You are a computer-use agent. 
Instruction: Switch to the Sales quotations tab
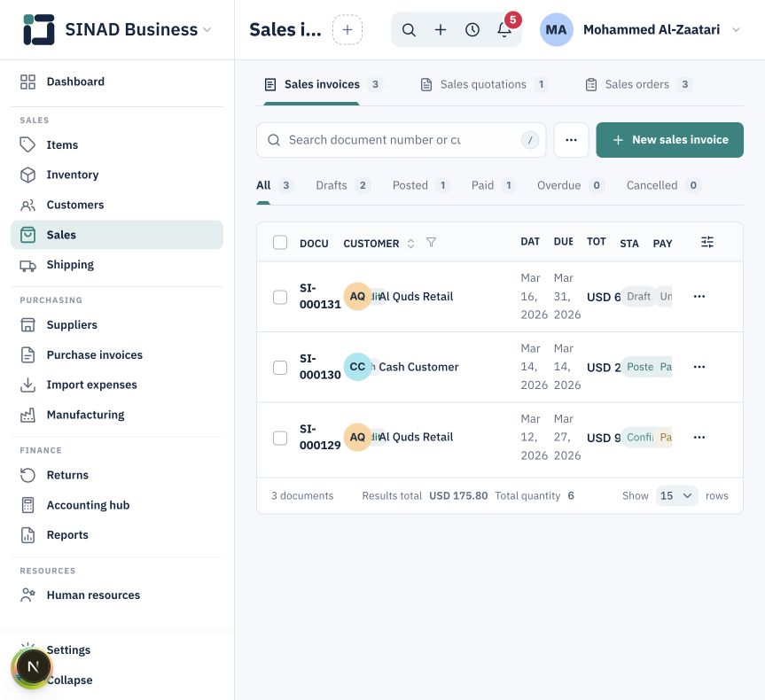tap(483, 84)
